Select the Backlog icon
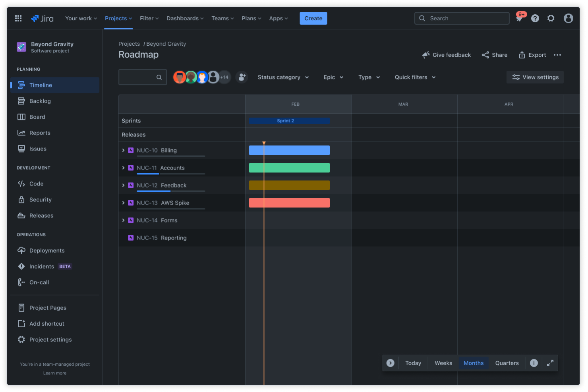Screen dimensions: 588x392 click(x=22, y=101)
